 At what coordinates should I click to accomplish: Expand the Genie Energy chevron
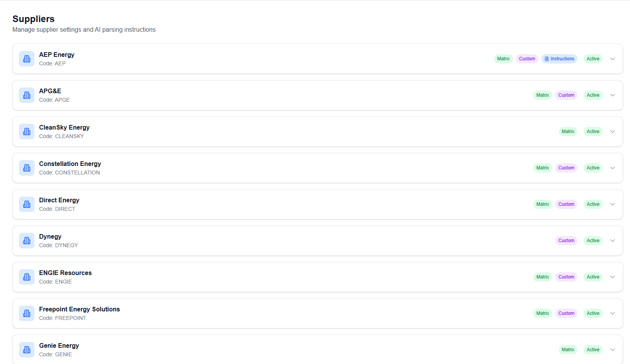(613, 350)
